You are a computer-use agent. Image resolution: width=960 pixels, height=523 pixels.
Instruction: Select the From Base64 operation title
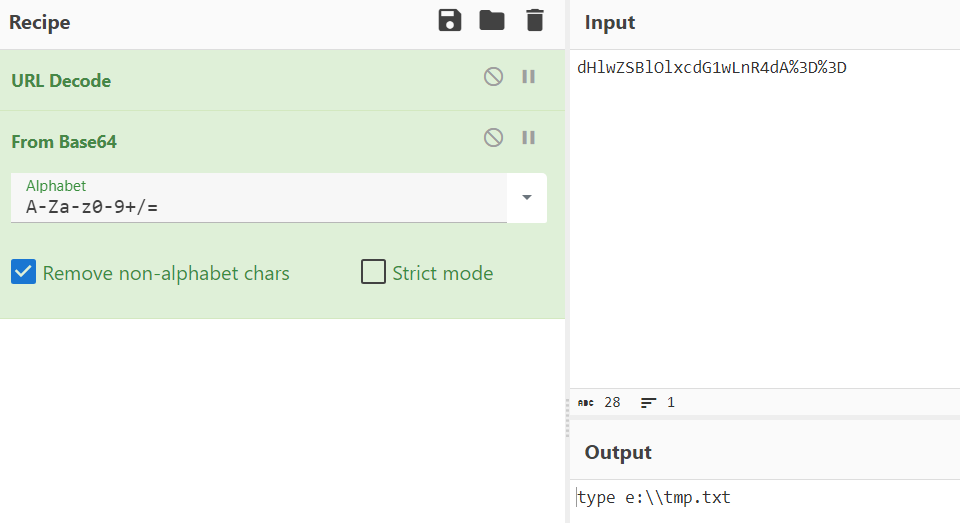tap(64, 142)
